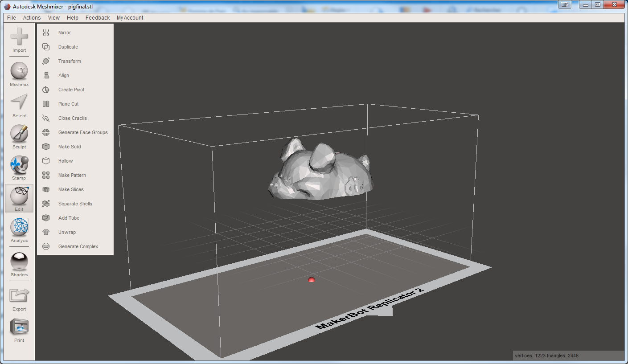The width and height of the screenshot is (628, 364).
Task: Select the Generate Face Groups label
Action: (x=83, y=132)
